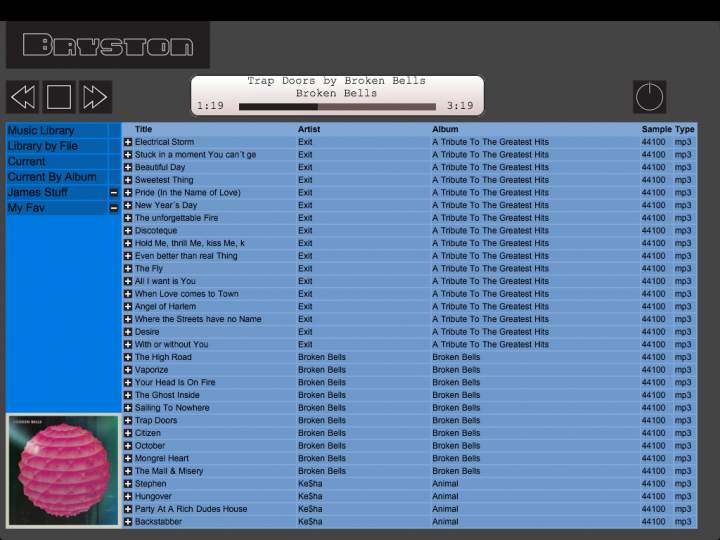Skip to next track with fast-forward button
The image size is (720, 540).
tap(96, 97)
